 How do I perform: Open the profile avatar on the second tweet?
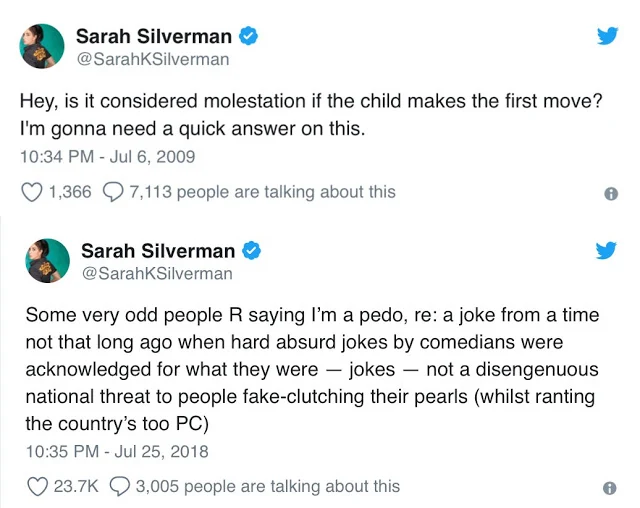[x=48, y=261]
